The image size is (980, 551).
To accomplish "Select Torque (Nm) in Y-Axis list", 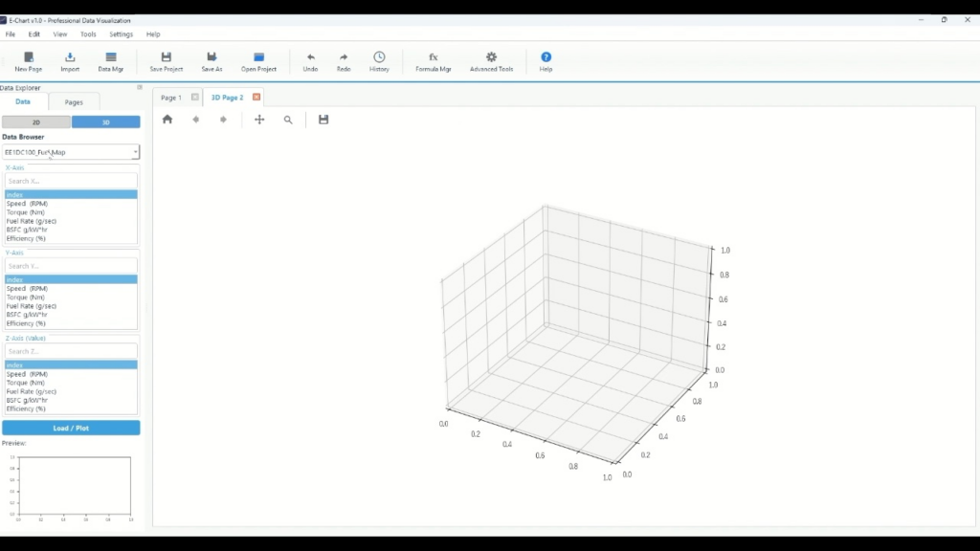I will [26, 298].
